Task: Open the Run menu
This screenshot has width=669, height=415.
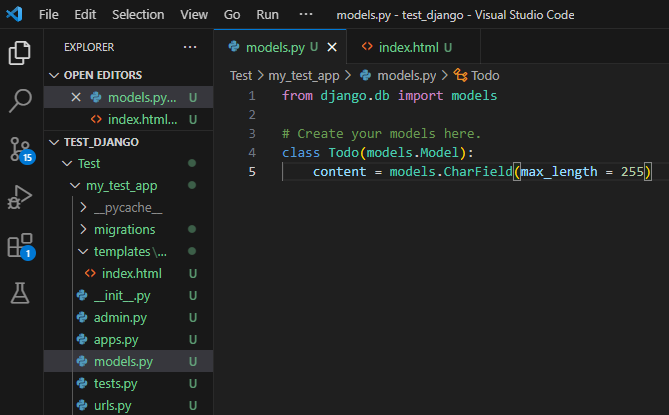Action: tap(267, 15)
